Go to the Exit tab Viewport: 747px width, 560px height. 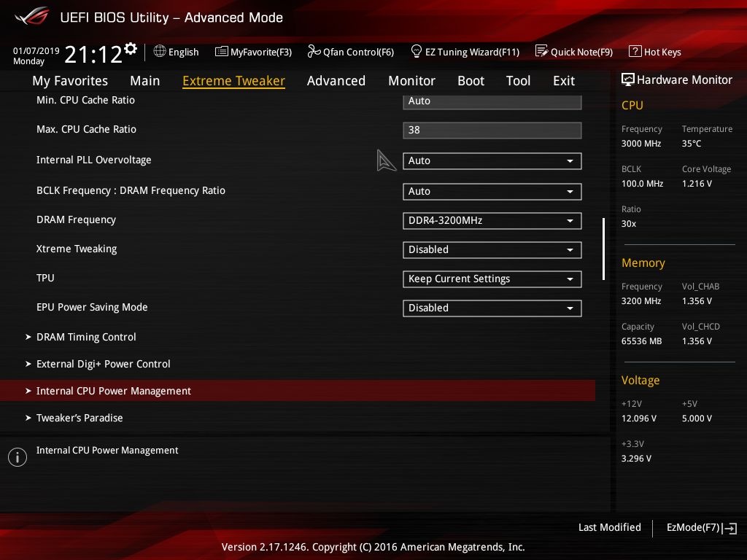click(x=564, y=80)
